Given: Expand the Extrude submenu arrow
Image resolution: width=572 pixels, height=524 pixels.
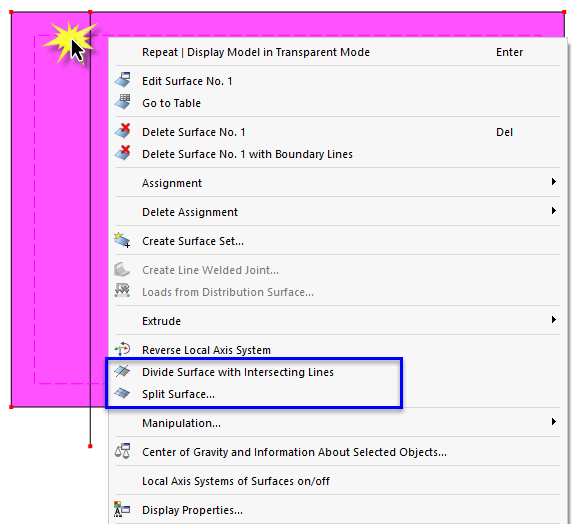Looking at the screenshot, I should tap(554, 320).
